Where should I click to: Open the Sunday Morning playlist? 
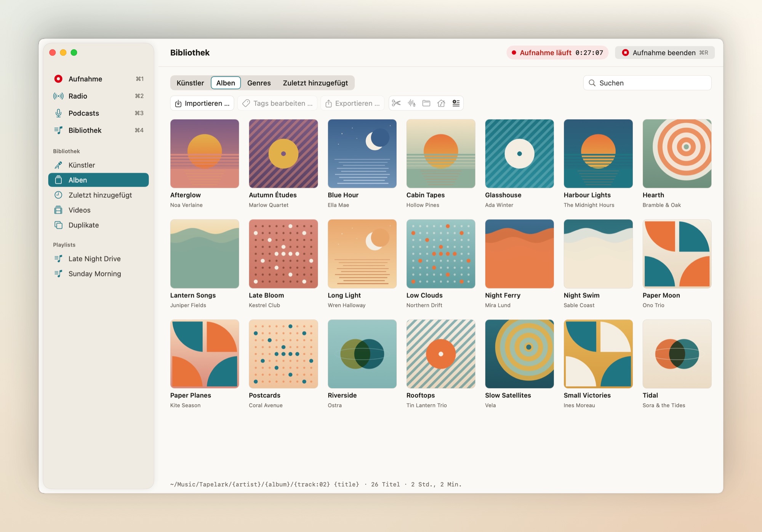[98, 274]
